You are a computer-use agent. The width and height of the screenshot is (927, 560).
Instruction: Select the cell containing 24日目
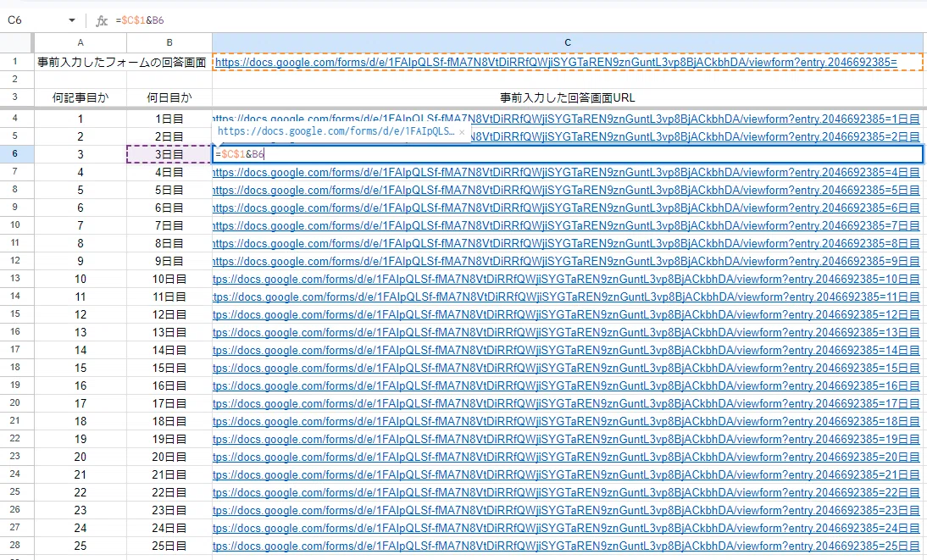tap(169, 528)
